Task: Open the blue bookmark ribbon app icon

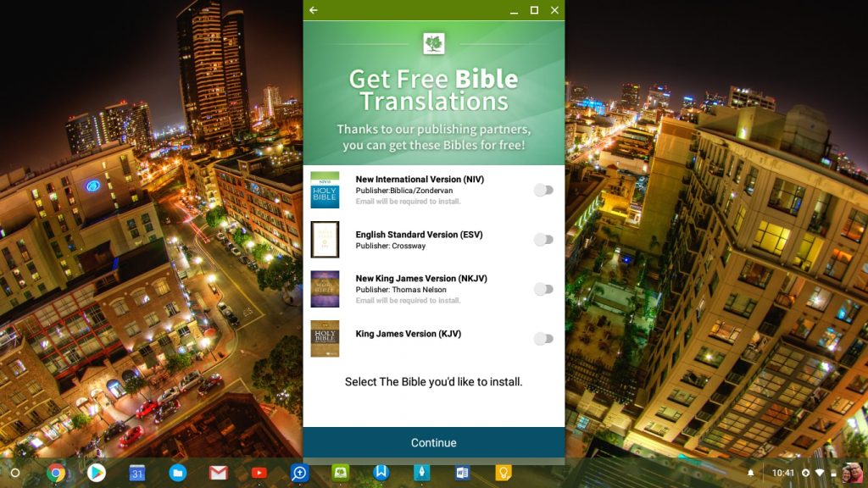Action: tap(381, 473)
